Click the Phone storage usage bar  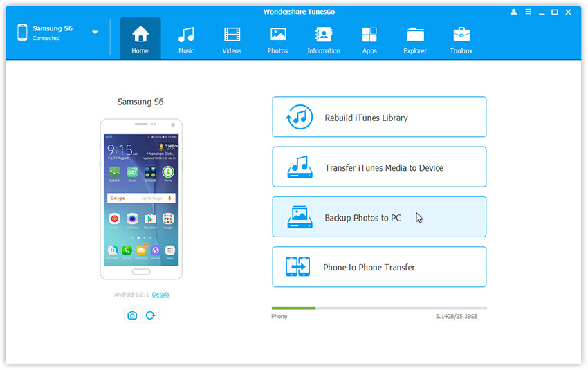point(379,308)
